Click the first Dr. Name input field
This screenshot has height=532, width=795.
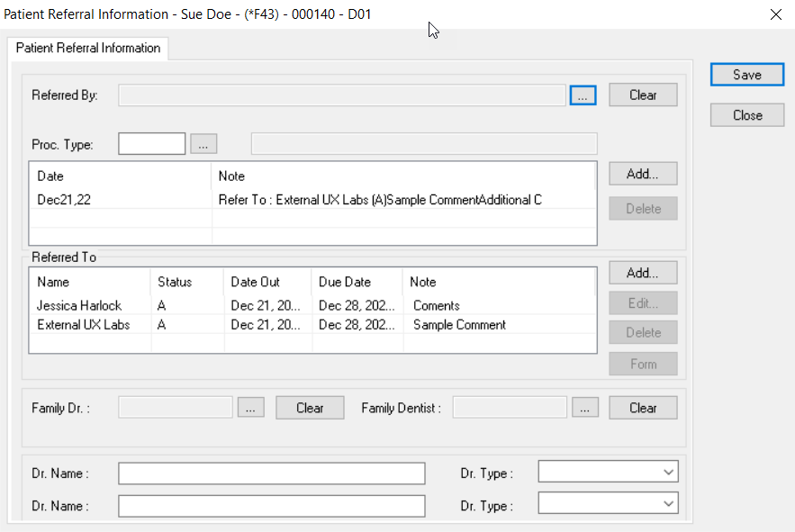click(x=272, y=473)
